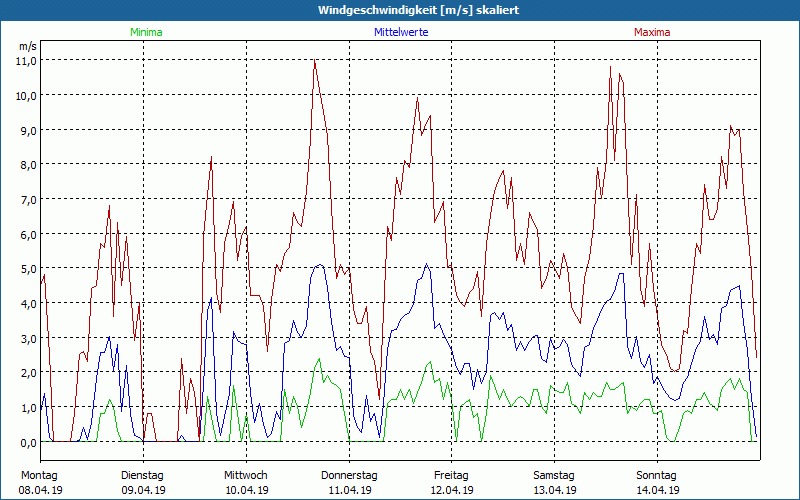Click the date '11.04.19' on x-axis
This screenshot has height=500, width=800.
point(349,490)
